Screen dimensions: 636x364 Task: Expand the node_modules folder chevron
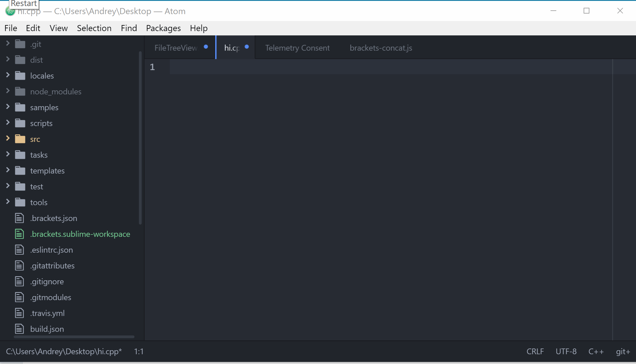point(8,91)
